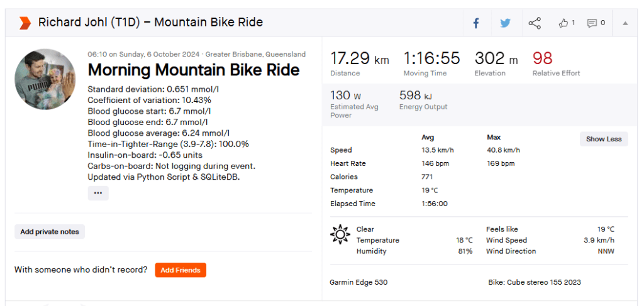The height and width of the screenshot is (306, 644).
Task: Open the Cube stereo 155 2023 bike
Action: (x=535, y=282)
